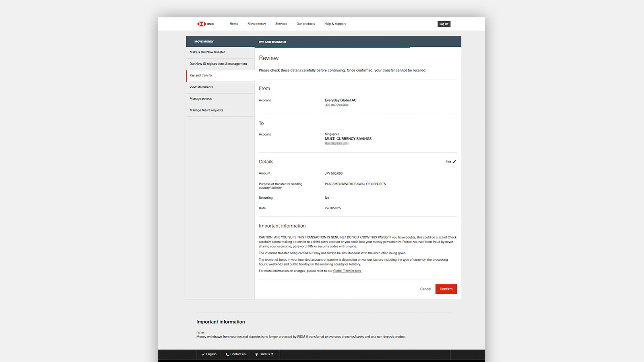Open the Services menu

point(281,24)
